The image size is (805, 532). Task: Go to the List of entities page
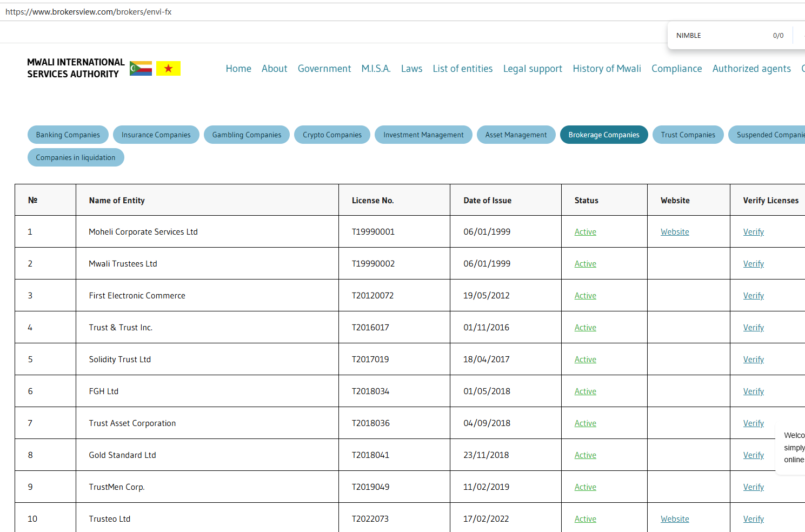coord(462,69)
